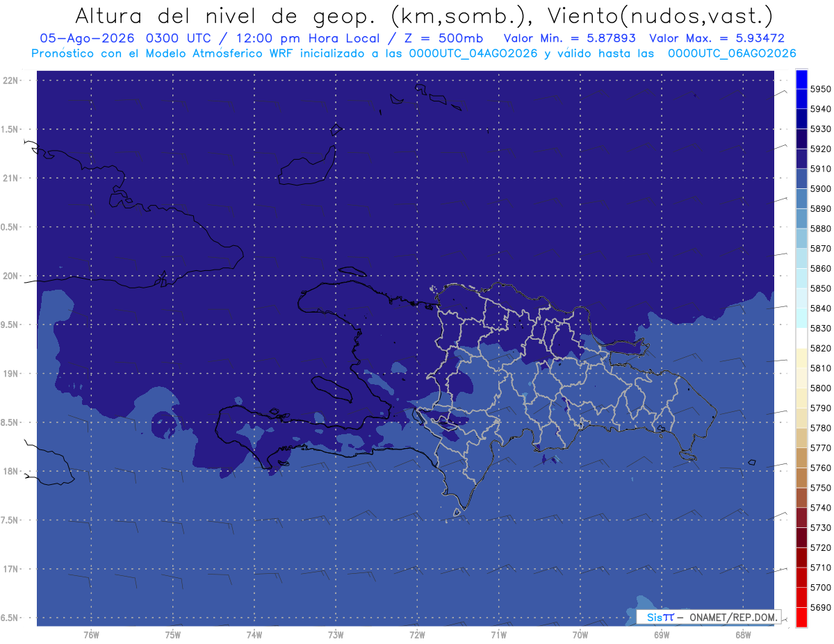This screenshot has height=644, width=834.
Task: Click the '18N' latitude tick label
Action: [10, 472]
